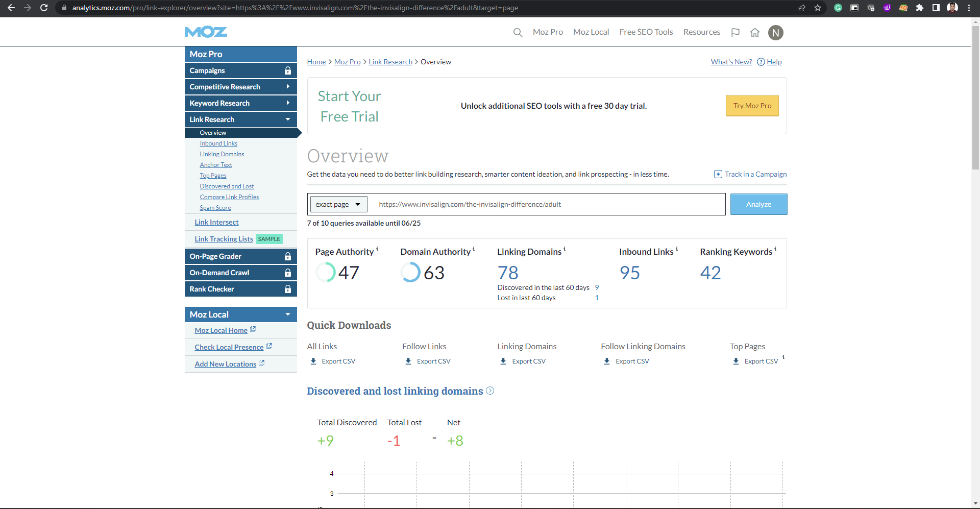Open Discovered and Lost sidebar link
980x509 pixels.
click(x=227, y=186)
